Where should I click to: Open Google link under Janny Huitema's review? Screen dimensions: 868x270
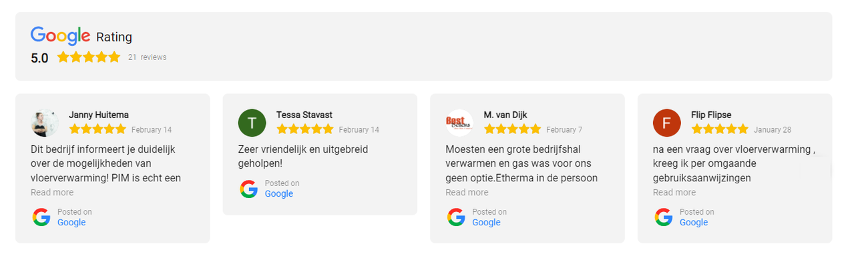[x=71, y=223]
